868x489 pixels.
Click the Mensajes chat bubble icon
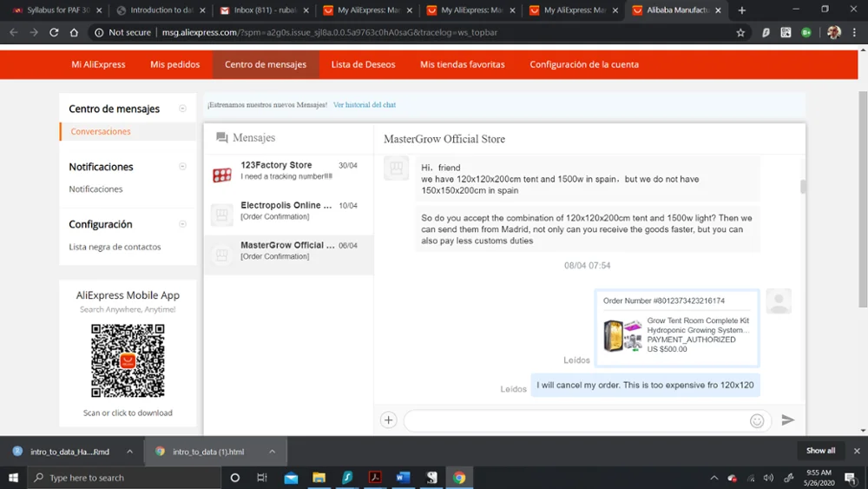(x=222, y=137)
